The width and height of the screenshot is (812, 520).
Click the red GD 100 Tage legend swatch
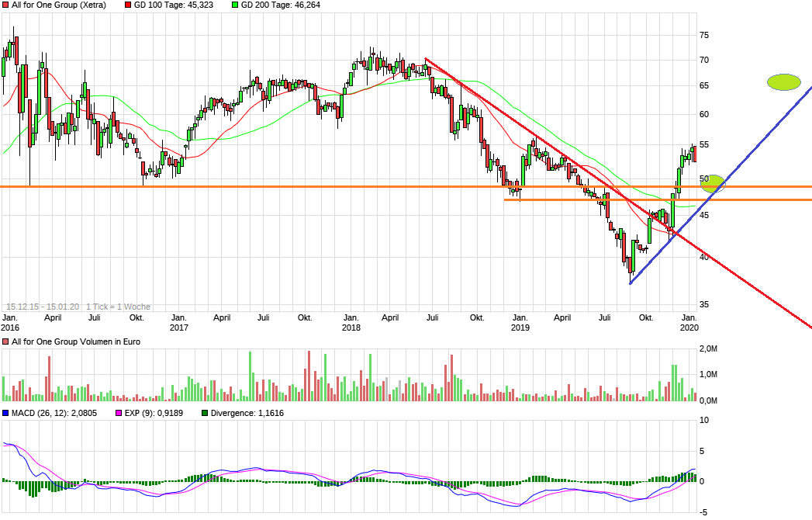127,5
